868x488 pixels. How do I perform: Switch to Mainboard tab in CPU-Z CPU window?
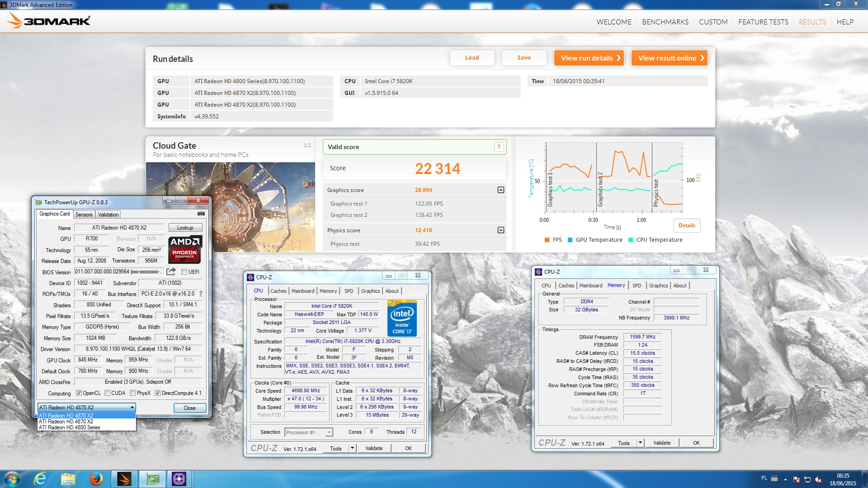(303, 291)
